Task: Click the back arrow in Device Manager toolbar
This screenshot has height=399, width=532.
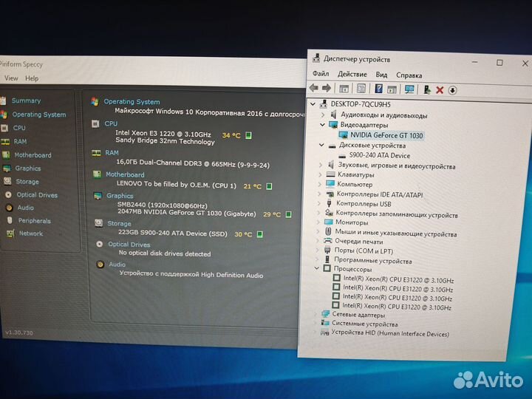Action: [316, 89]
